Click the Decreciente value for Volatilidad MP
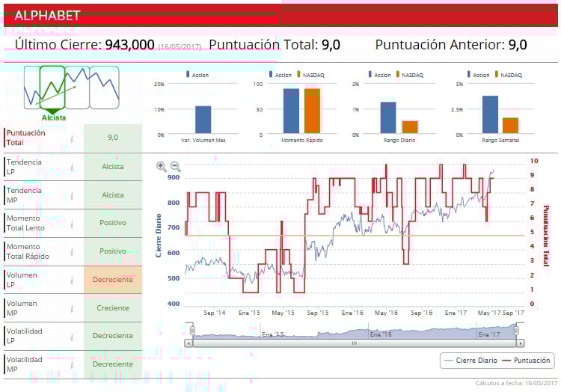Screen dimensions: 561x392 (x=113, y=364)
